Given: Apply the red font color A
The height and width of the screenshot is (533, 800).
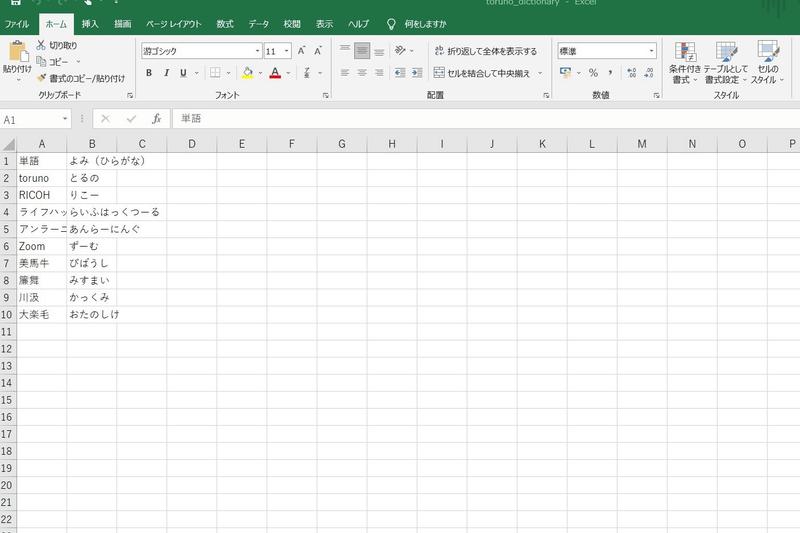Looking at the screenshot, I should pyautogui.click(x=275, y=73).
